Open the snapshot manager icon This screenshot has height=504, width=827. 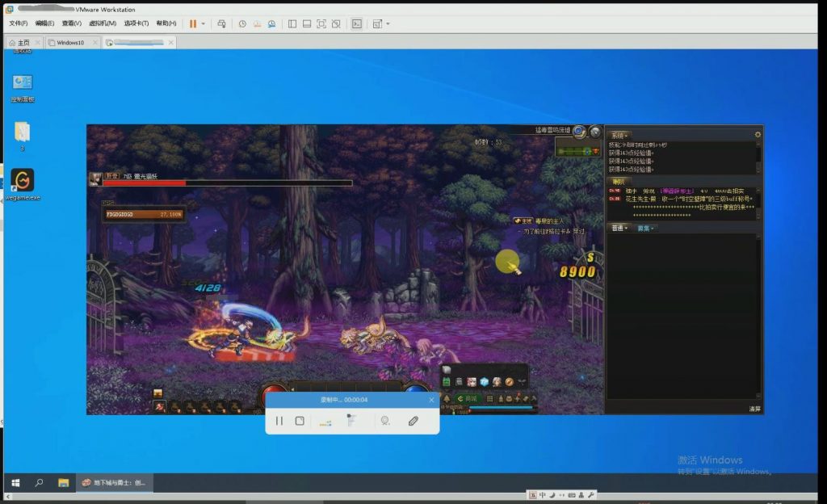coord(271,23)
